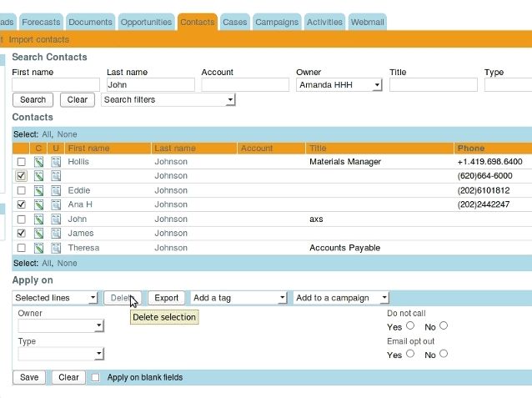Image resolution: width=532 pixels, height=398 pixels.
Task: Uncheck the Johnson (620)664-6000 row checkbox
Action: click(x=21, y=176)
